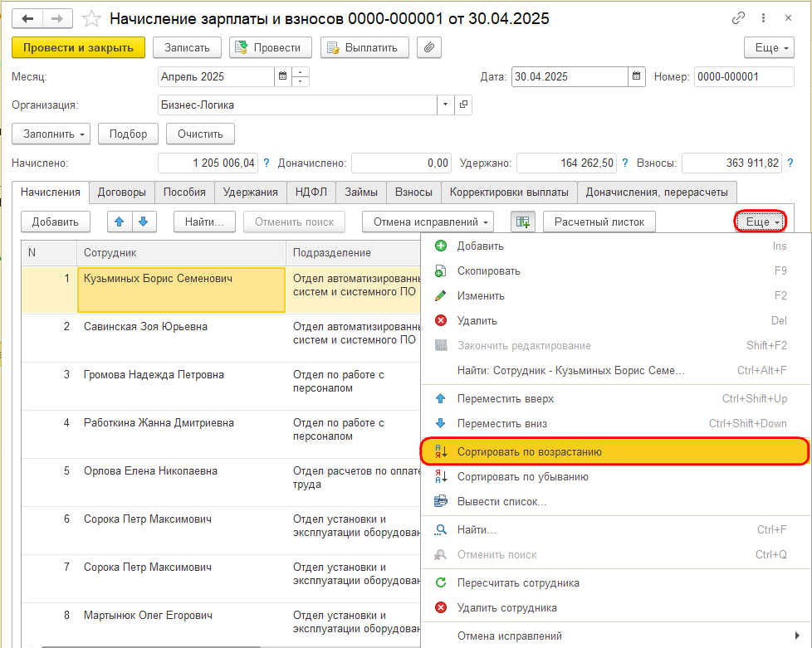Open the Отмена исправлений toolbar dropdown
The height and width of the screenshot is (648, 812).
point(428,222)
